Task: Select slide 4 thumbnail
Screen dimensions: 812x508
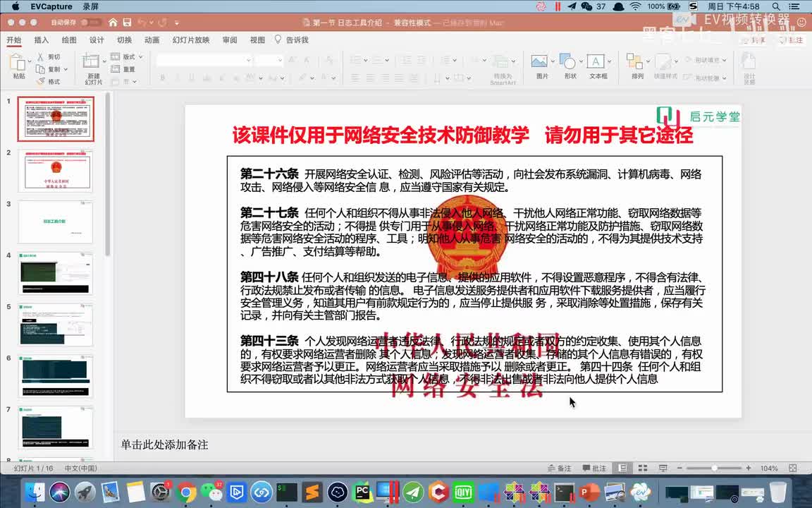Action: pyautogui.click(x=56, y=273)
